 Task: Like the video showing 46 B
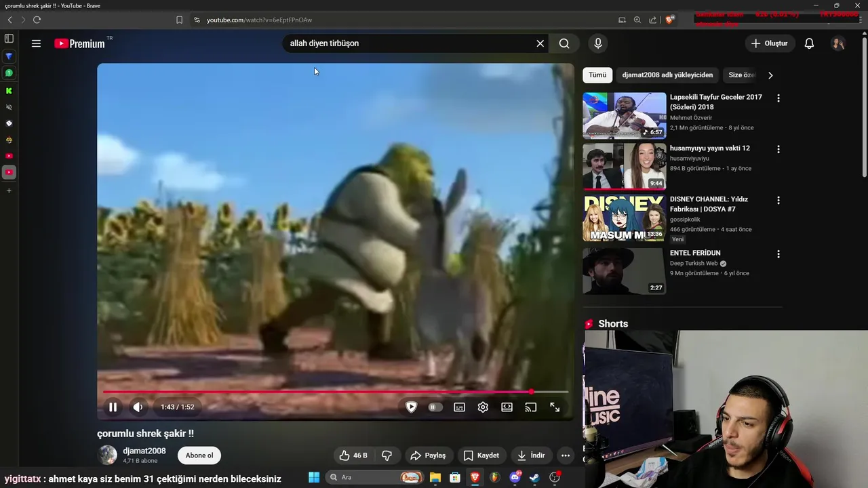[353, 455]
